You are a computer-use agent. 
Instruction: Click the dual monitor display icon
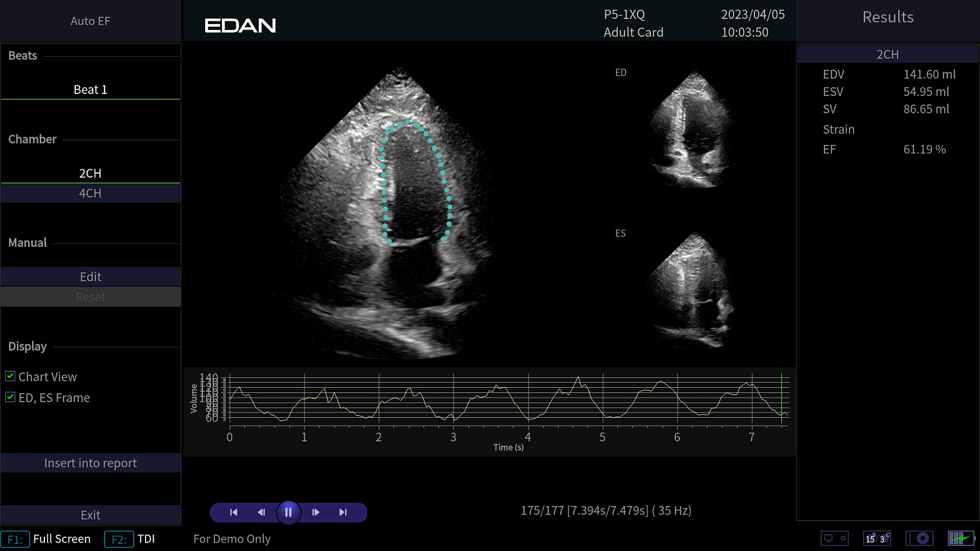point(835,537)
